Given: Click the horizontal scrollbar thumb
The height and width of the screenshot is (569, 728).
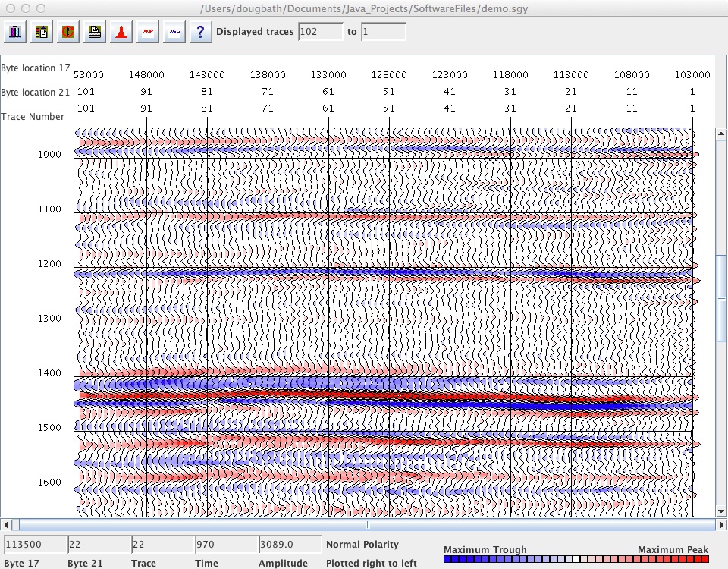Looking at the screenshot, I should [x=367, y=524].
